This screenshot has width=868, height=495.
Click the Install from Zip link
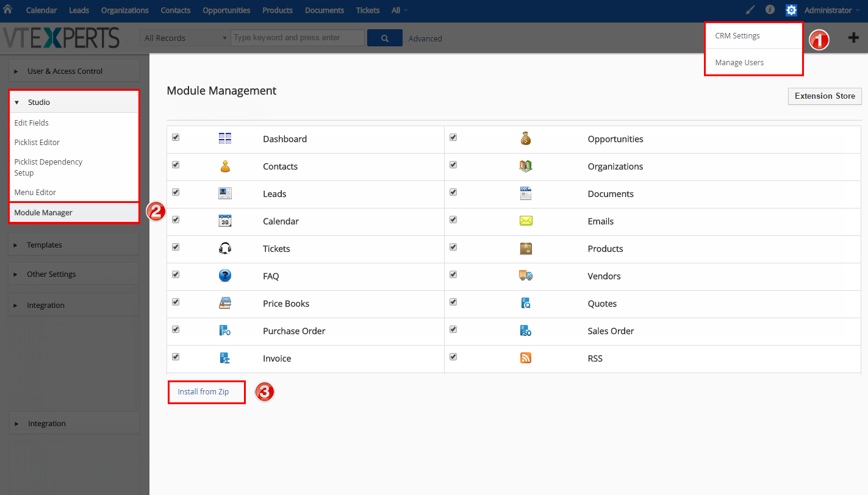pyautogui.click(x=203, y=391)
